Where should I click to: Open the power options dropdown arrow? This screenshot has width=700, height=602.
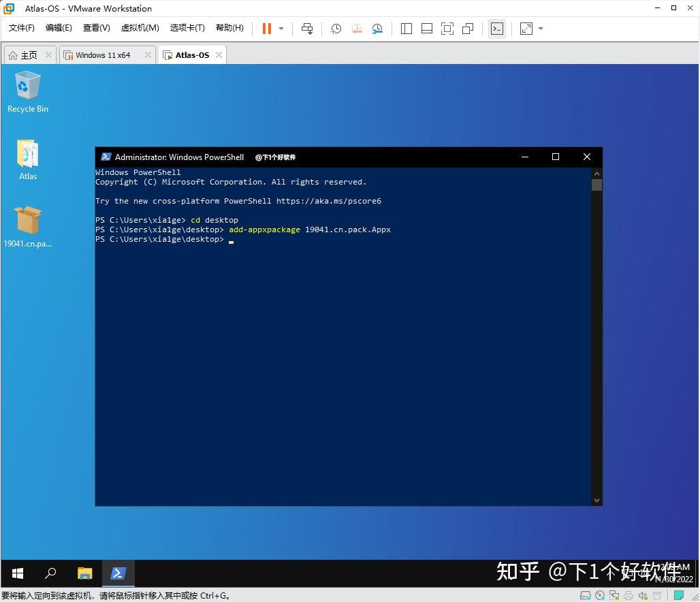[x=281, y=29]
